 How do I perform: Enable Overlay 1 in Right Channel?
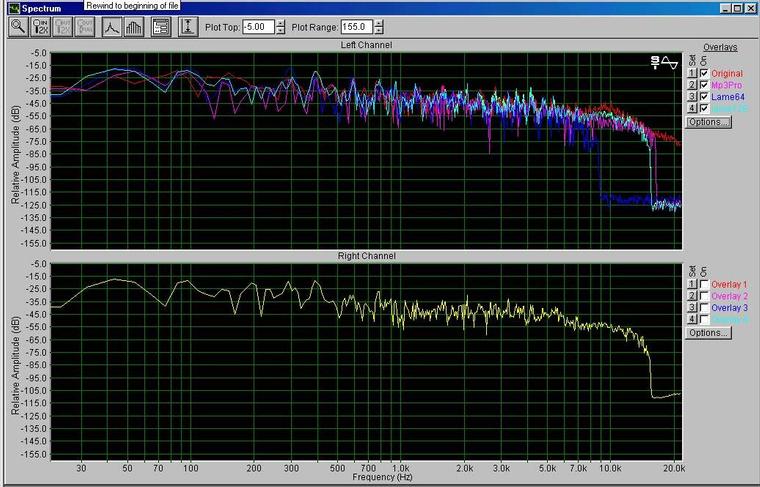tap(704, 285)
